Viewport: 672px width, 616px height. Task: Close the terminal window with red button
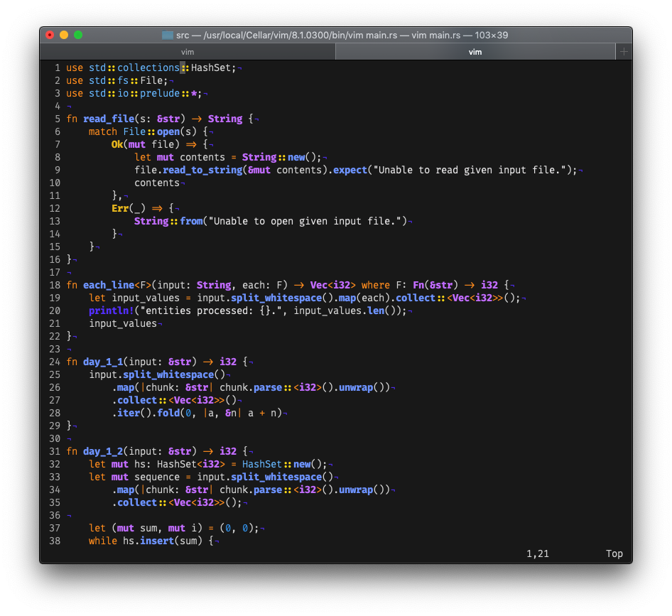(50, 35)
